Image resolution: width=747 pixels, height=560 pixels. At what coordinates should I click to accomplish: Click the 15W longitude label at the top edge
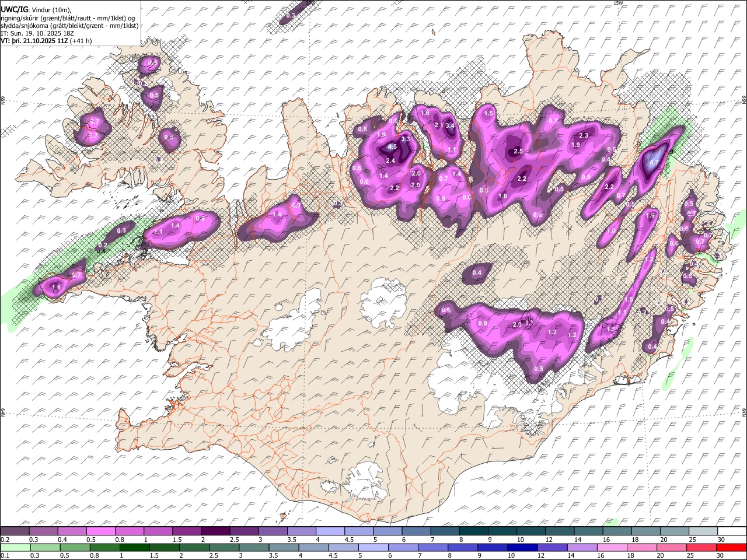[618, 3]
